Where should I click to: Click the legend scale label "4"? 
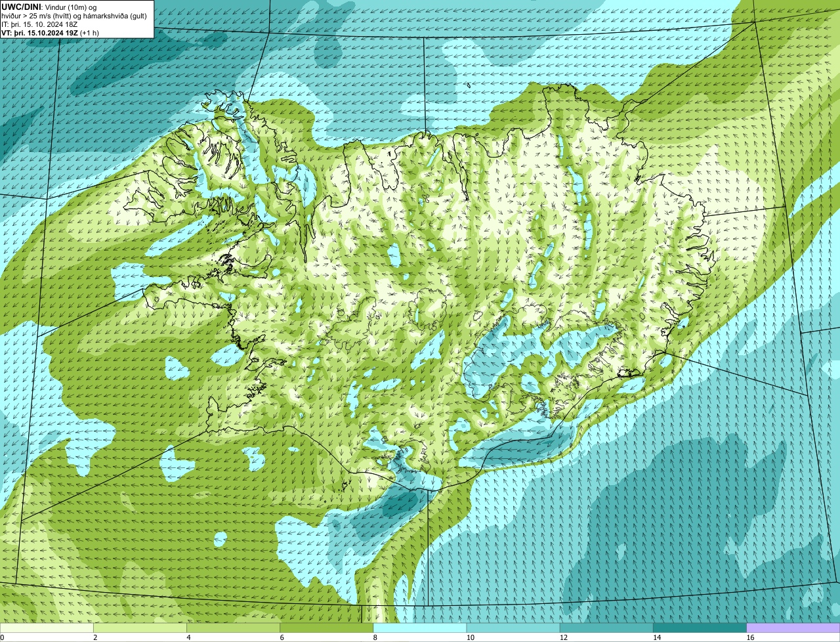[189, 637]
